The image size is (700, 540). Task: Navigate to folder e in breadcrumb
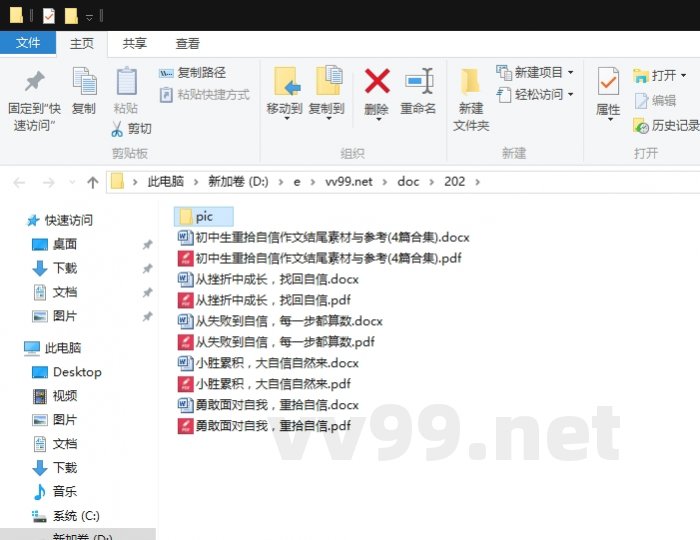point(296,182)
